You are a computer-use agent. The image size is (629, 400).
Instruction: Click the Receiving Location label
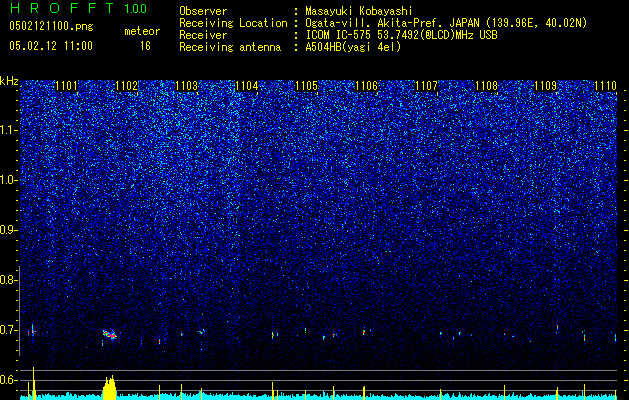233,23
